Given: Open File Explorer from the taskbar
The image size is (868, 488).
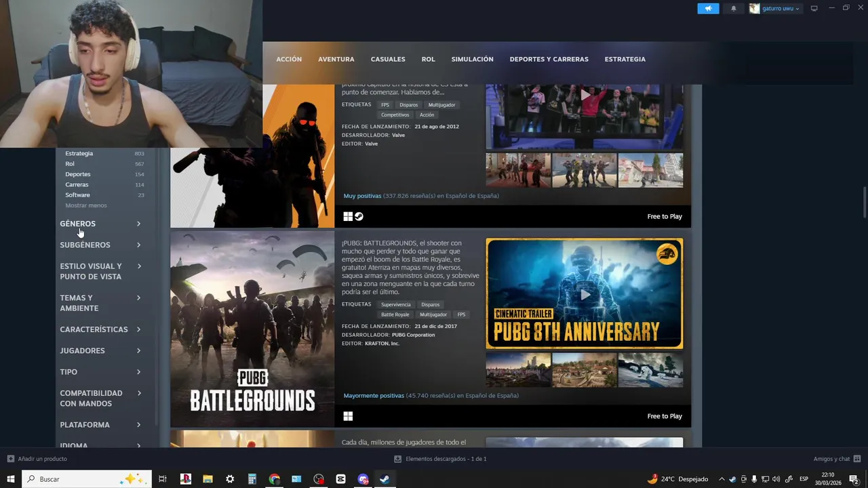Looking at the screenshot, I should coord(208,479).
